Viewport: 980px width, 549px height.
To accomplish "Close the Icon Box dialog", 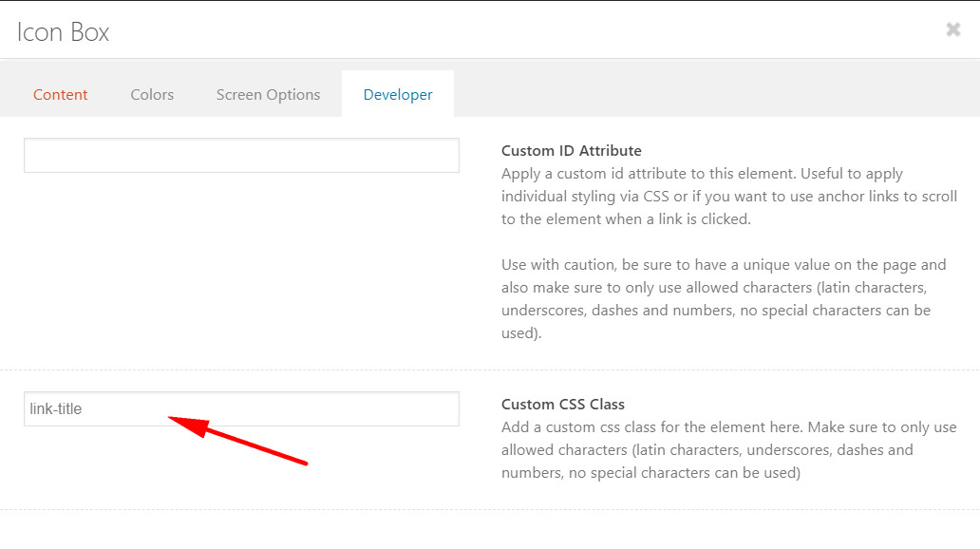I will coord(952,29).
